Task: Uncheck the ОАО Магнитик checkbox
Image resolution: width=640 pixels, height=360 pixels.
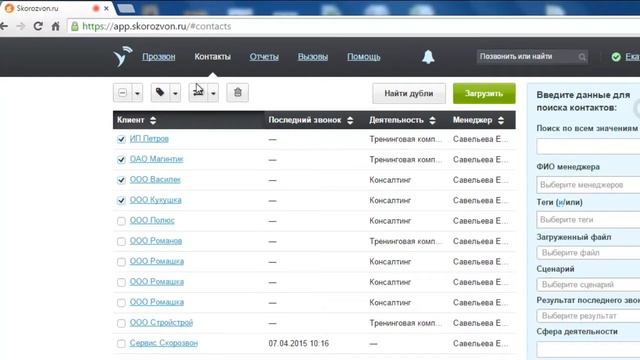Action: click(x=121, y=160)
